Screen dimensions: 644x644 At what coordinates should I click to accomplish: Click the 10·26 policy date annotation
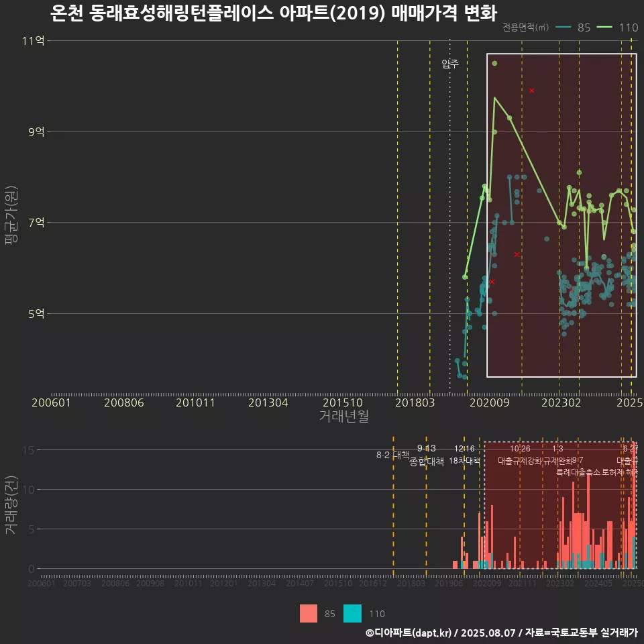pos(520,449)
